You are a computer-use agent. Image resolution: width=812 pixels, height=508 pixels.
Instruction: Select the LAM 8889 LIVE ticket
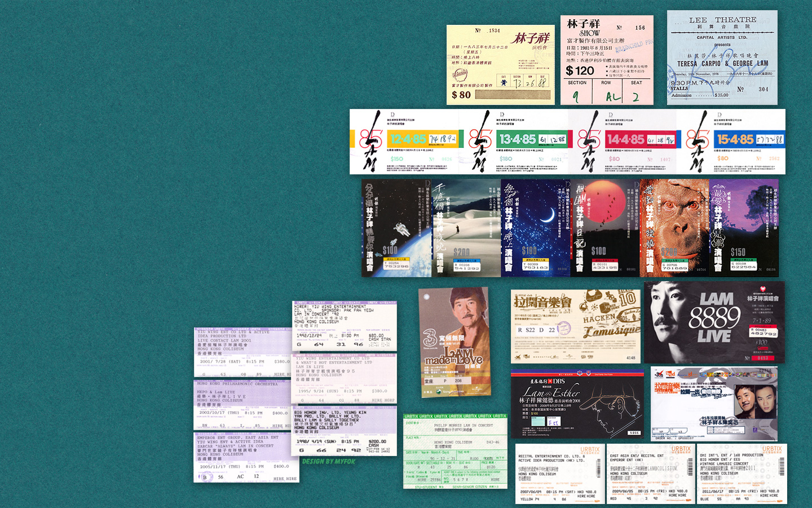[x=714, y=322]
